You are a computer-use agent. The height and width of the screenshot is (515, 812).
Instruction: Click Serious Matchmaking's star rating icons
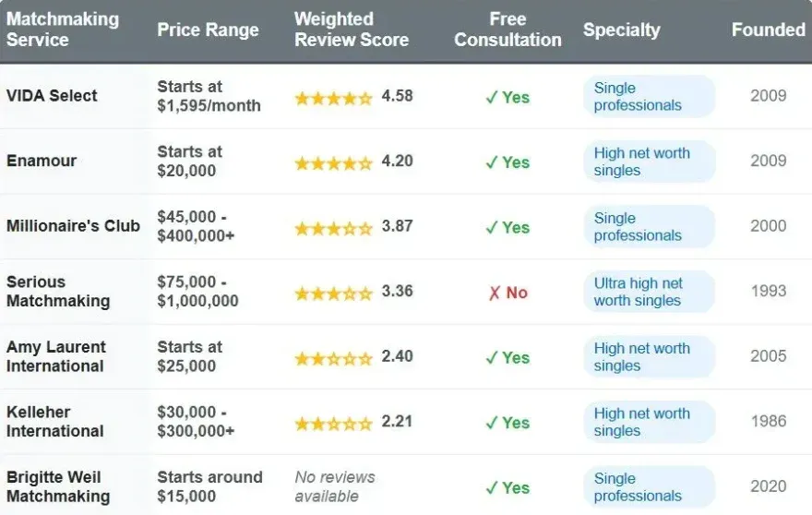coord(333,293)
